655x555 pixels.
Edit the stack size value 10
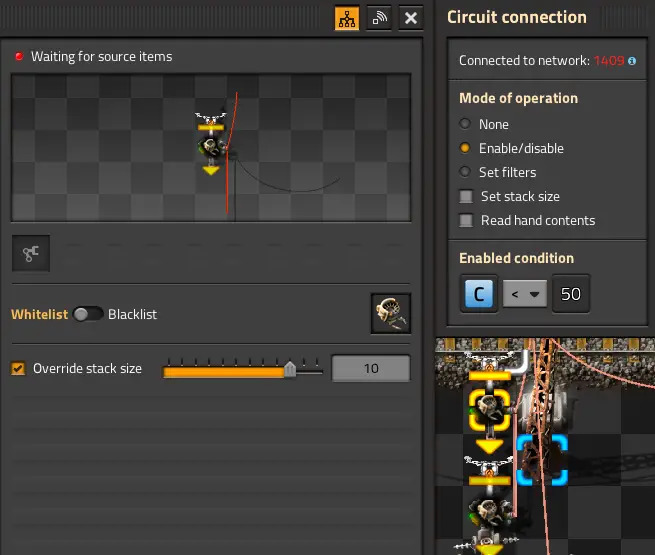click(371, 368)
